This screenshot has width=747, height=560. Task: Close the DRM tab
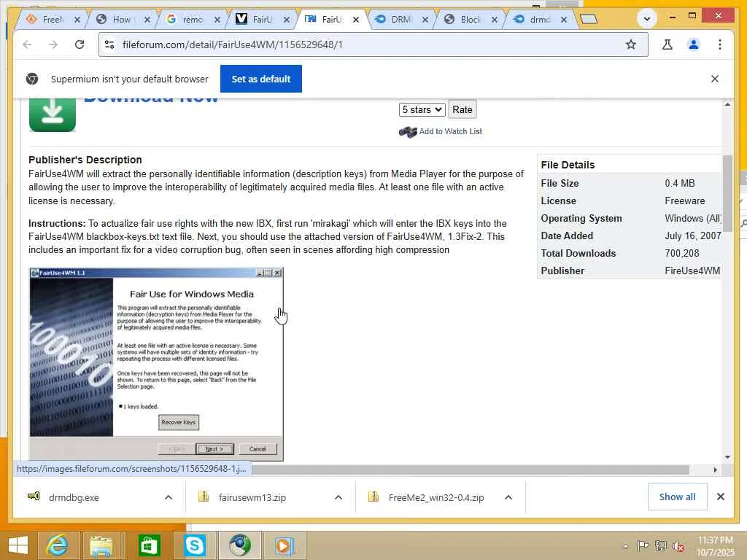(425, 20)
